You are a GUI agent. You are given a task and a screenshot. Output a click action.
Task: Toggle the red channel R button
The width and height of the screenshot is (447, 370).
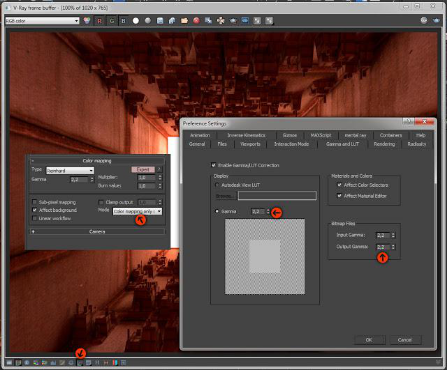coord(99,21)
